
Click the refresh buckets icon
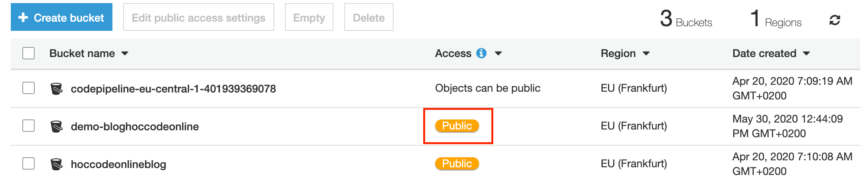point(834,20)
